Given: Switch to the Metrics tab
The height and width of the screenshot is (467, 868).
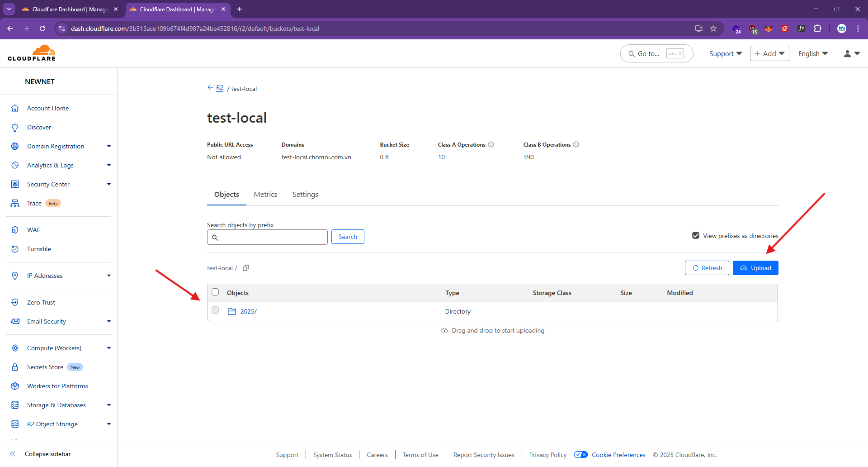Looking at the screenshot, I should tap(265, 195).
